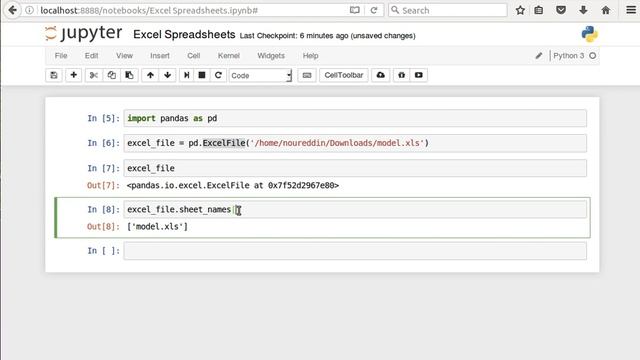
Task: Click the Out[8]: prompt label
Action: 103,227
